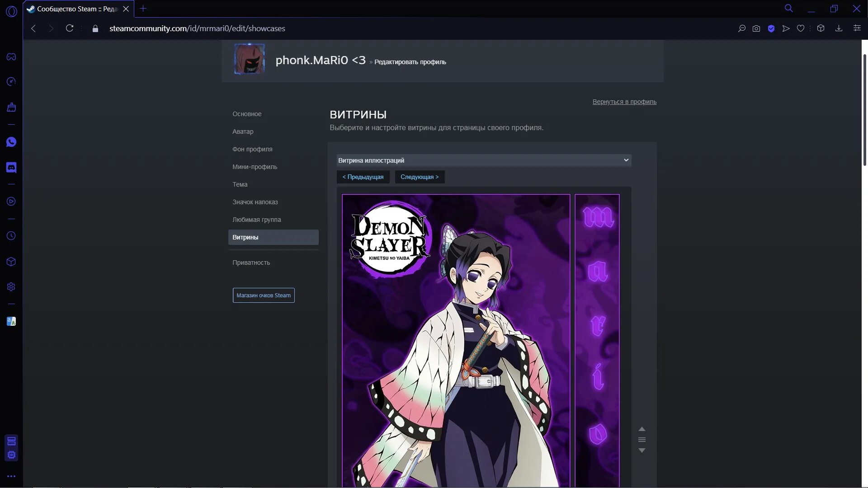Open GX Corner gamepad icon in sidebar

[11, 56]
